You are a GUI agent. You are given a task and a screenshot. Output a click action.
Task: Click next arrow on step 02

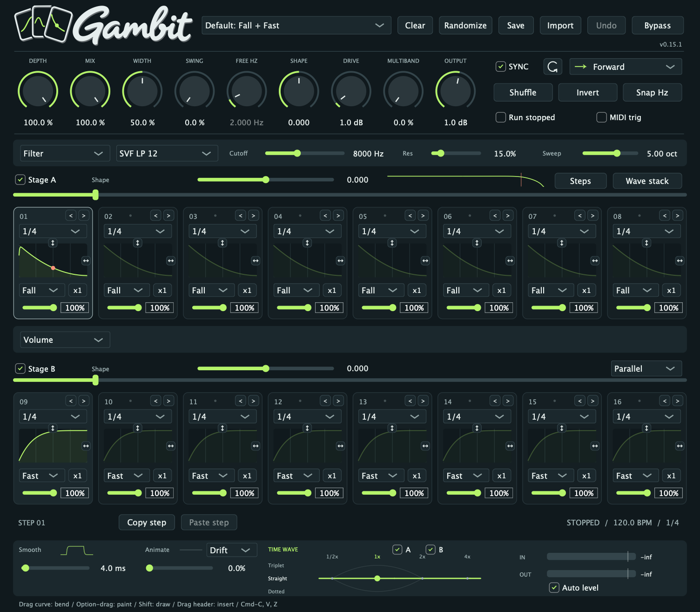click(x=168, y=215)
